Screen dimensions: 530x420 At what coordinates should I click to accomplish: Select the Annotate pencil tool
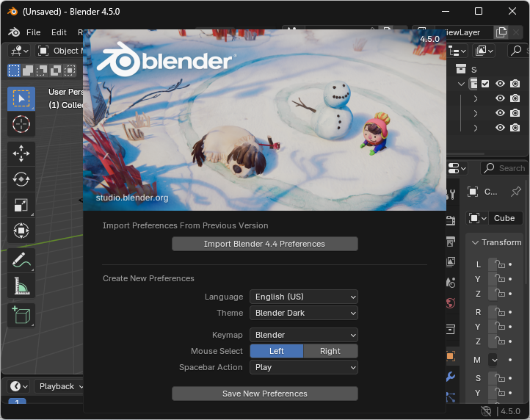click(x=21, y=260)
